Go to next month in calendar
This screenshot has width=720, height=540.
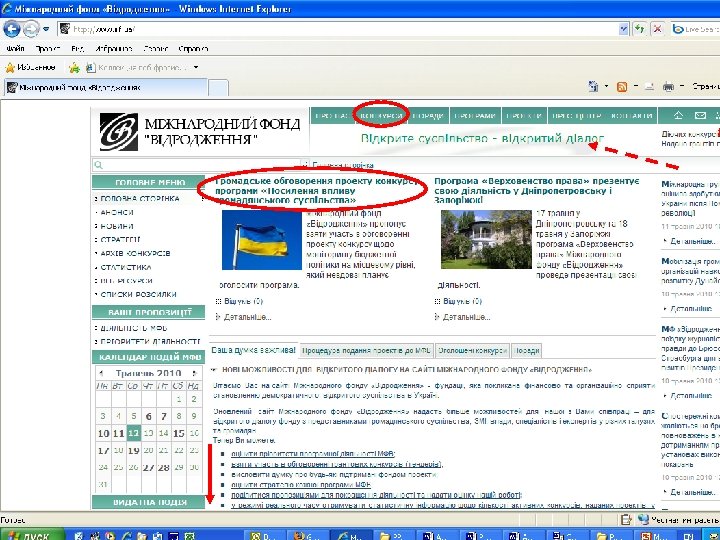click(x=195, y=373)
